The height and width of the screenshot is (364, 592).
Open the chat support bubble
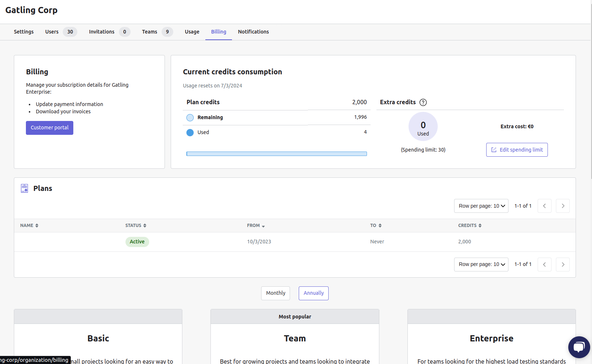point(579,347)
